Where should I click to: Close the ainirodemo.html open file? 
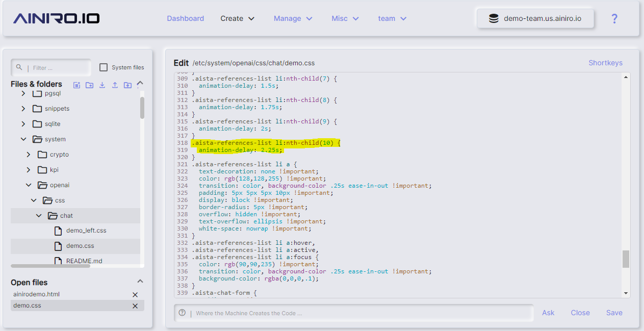tap(135, 295)
